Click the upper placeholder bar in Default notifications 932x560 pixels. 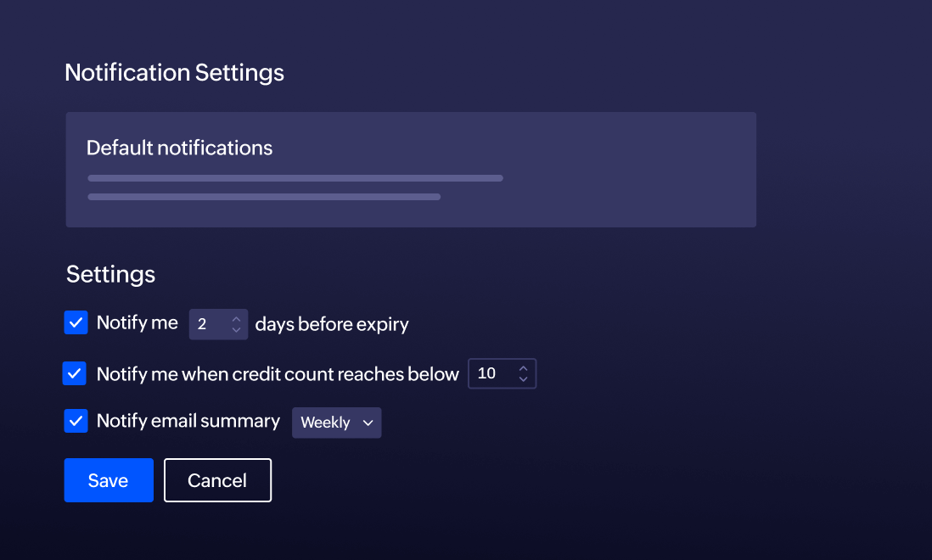click(x=295, y=178)
